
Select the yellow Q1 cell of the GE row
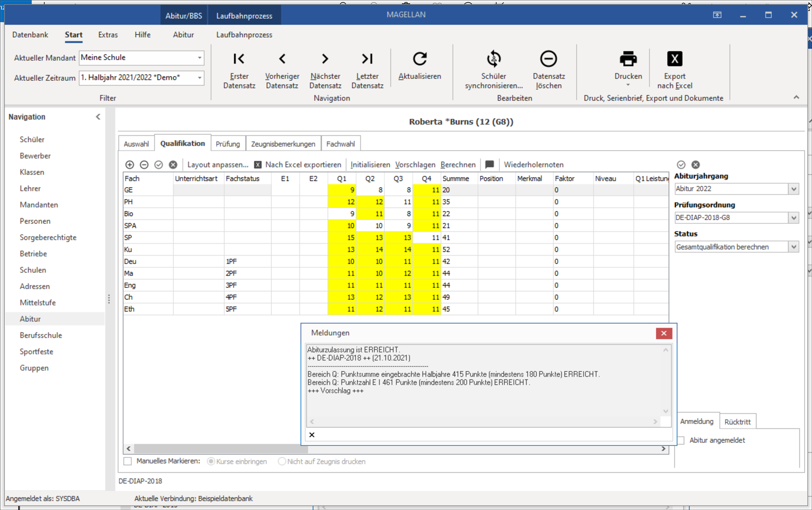coord(342,190)
